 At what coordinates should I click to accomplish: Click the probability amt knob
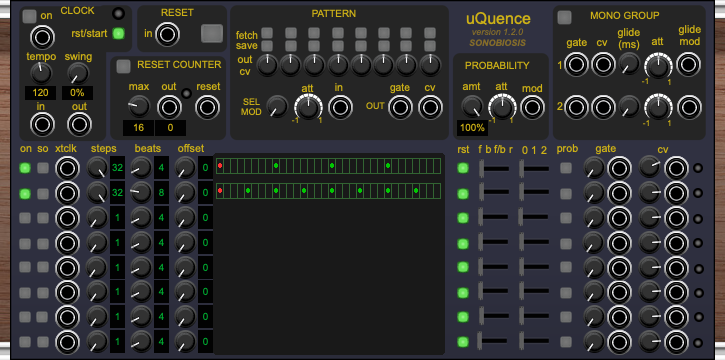coord(472,106)
